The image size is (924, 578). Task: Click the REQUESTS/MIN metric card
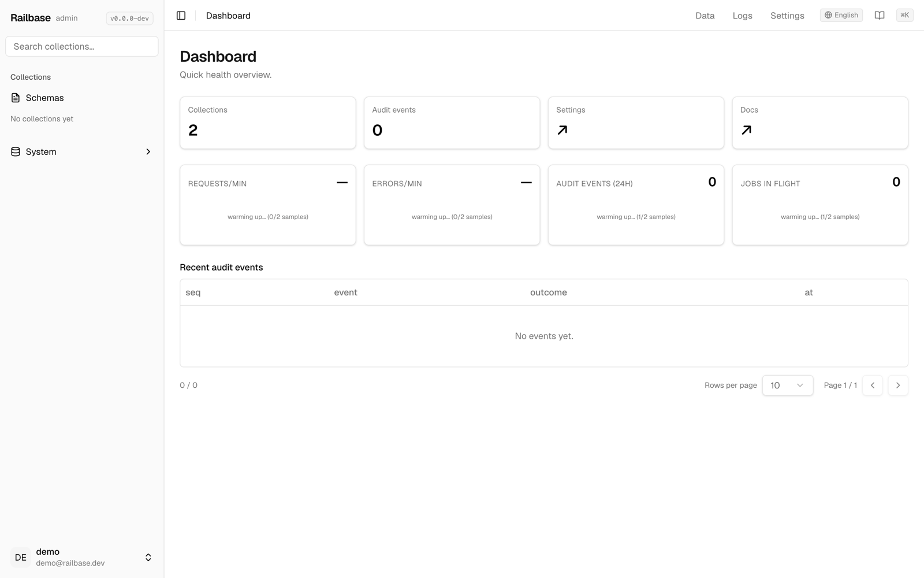[x=268, y=205]
